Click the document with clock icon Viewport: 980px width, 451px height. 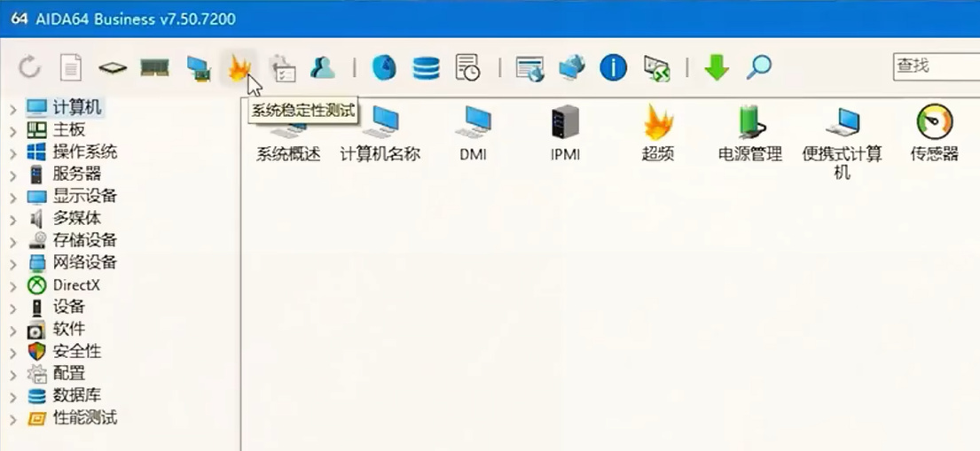[x=467, y=66]
